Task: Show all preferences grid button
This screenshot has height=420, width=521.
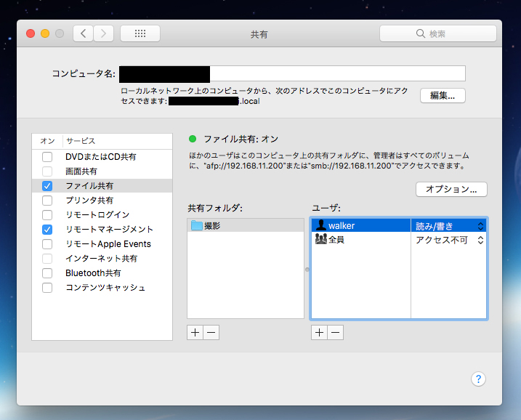Action: click(140, 33)
